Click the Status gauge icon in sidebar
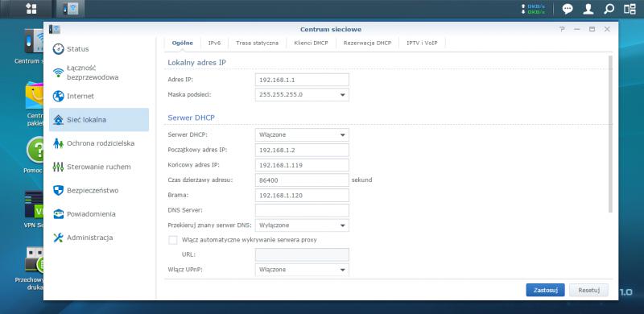Image resolution: width=644 pixels, height=314 pixels. click(x=59, y=49)
